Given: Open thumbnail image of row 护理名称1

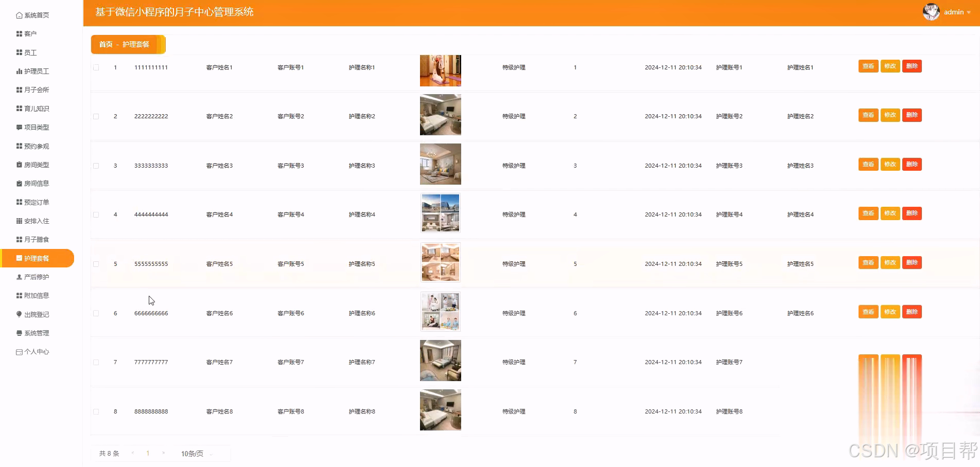Looking at the screenshot, I should 441,70.
